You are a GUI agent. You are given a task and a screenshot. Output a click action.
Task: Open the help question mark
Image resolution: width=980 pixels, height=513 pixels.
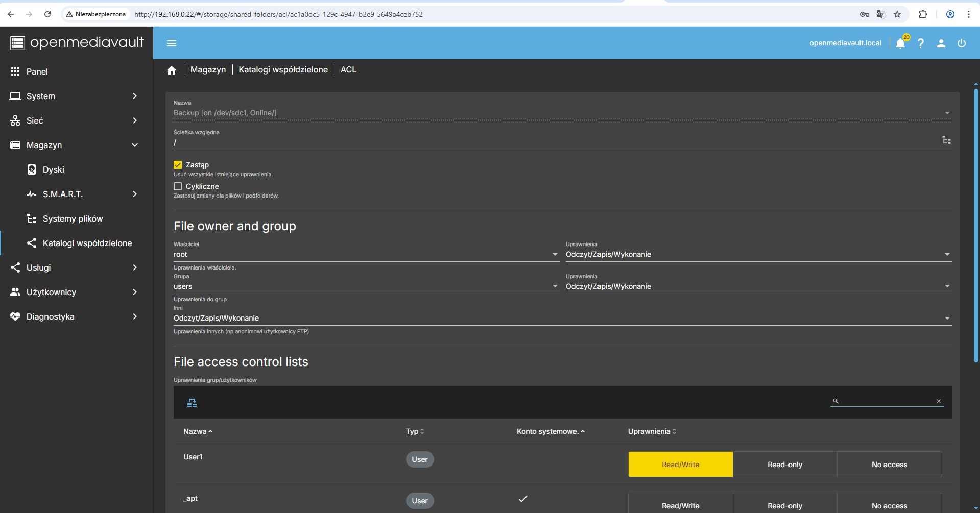click(x=921, y=43)
